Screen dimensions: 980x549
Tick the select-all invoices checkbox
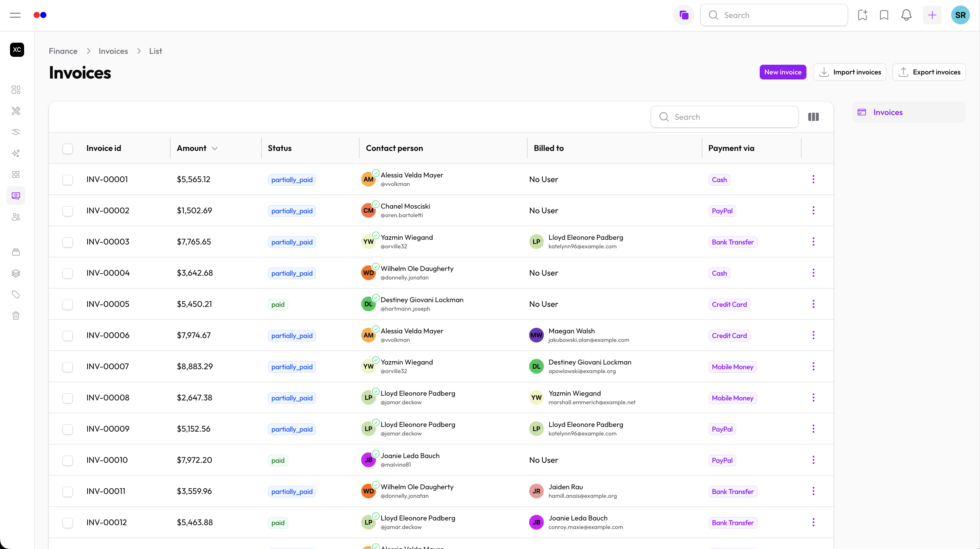68,148
